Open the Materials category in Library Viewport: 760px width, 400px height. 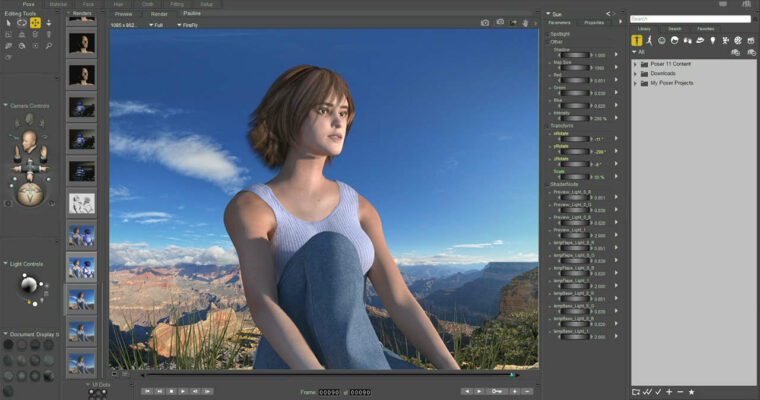coord(738,41)
